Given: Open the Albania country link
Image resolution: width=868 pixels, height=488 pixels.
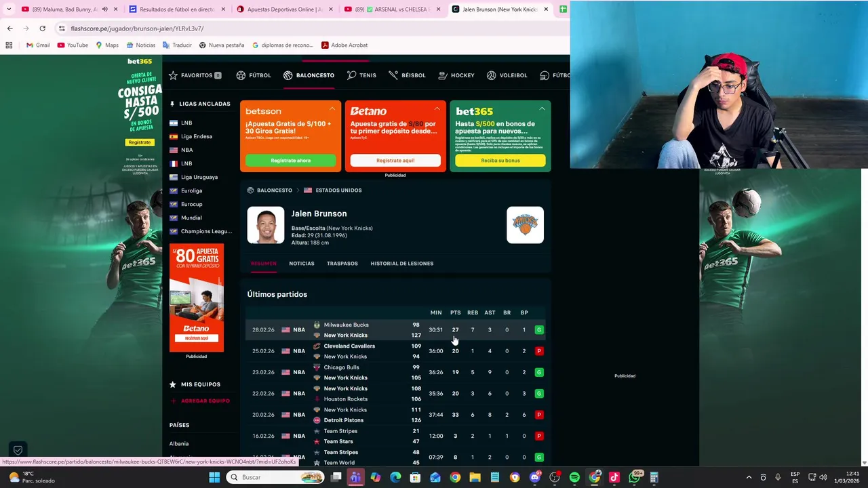Looking at the screenshot, I should pos(179,444).
